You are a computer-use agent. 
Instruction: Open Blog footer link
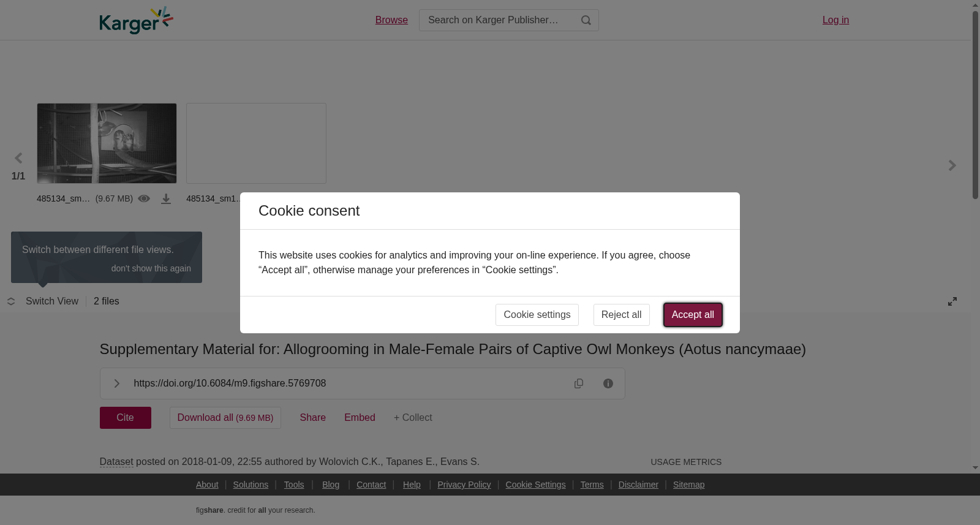331,485
